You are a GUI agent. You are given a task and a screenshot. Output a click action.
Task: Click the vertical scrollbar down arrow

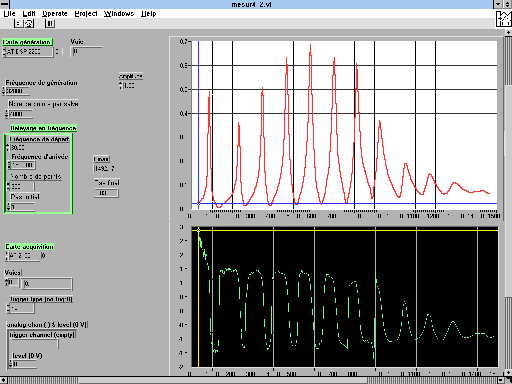508,372
